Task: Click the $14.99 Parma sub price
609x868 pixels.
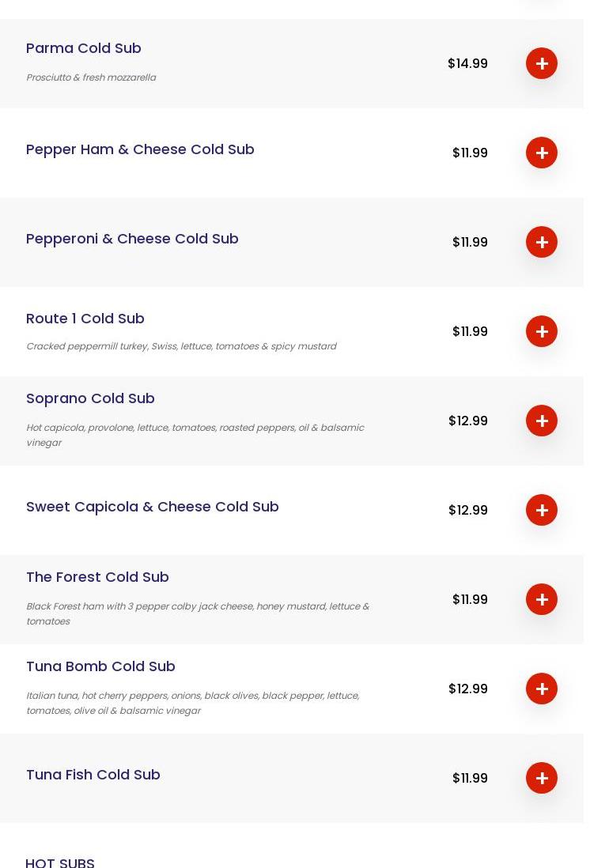Action: (467, 63)
